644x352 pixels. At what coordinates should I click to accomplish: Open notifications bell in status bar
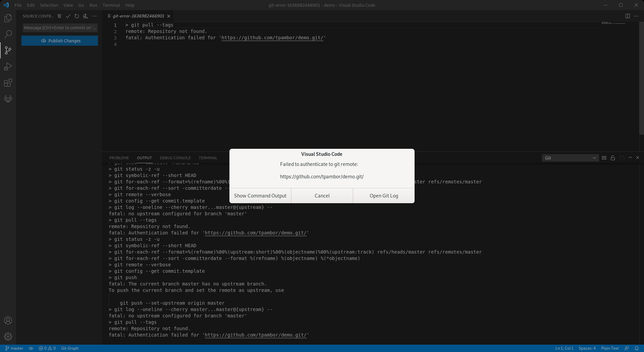click(x=637, y=348)
